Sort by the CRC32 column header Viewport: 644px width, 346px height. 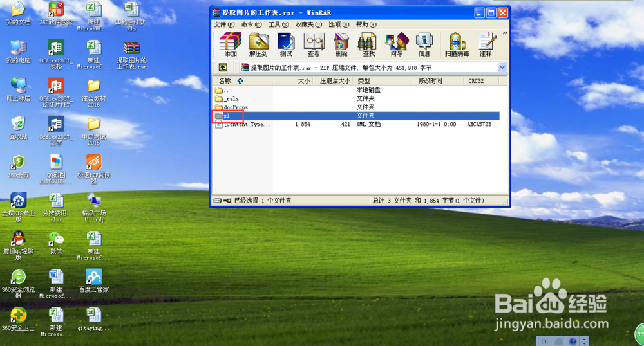click(480, 81)
